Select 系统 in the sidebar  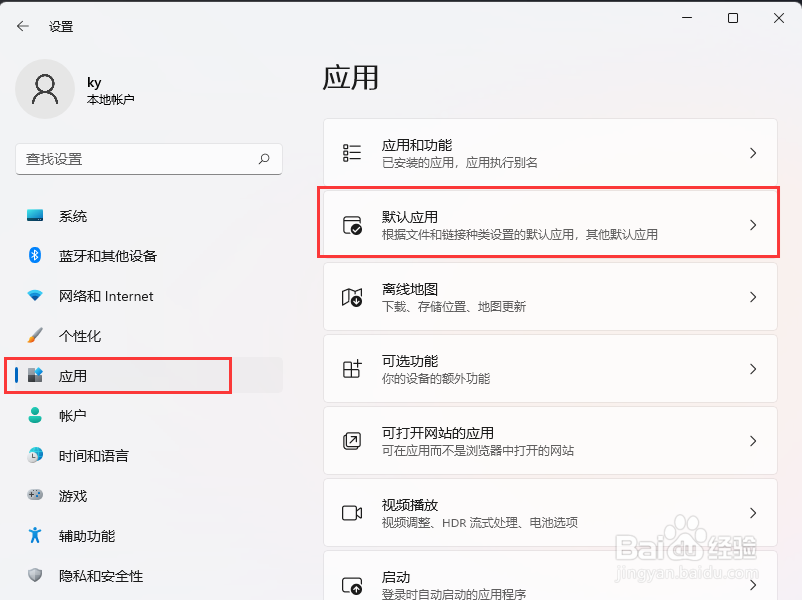coord(149,216)
